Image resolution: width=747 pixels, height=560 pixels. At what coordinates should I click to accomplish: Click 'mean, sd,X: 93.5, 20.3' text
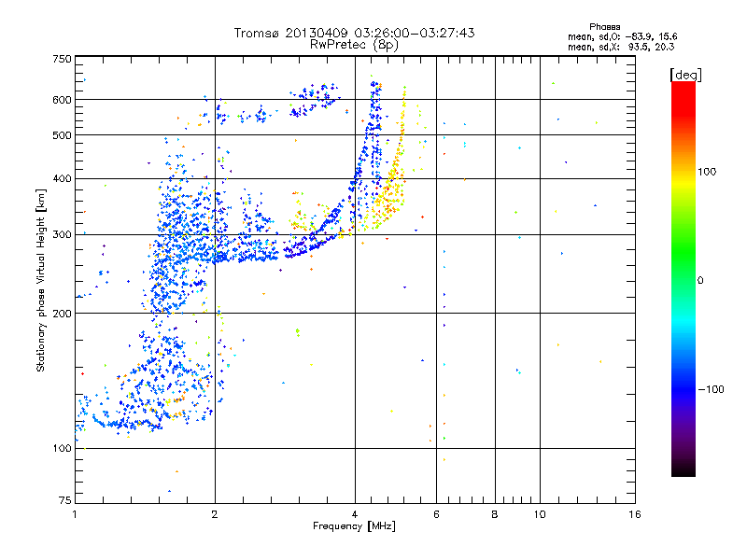(x=621, y=47)
